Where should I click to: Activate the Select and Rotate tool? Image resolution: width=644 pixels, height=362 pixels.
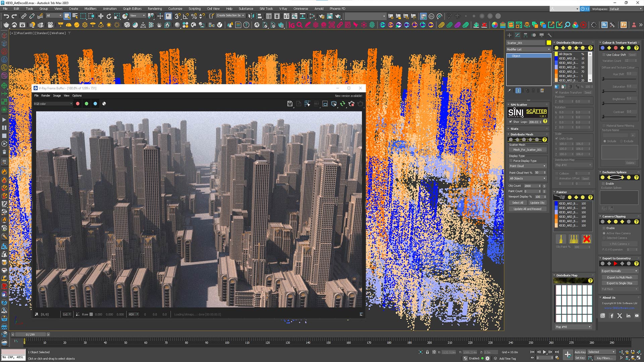pos(109,16)
